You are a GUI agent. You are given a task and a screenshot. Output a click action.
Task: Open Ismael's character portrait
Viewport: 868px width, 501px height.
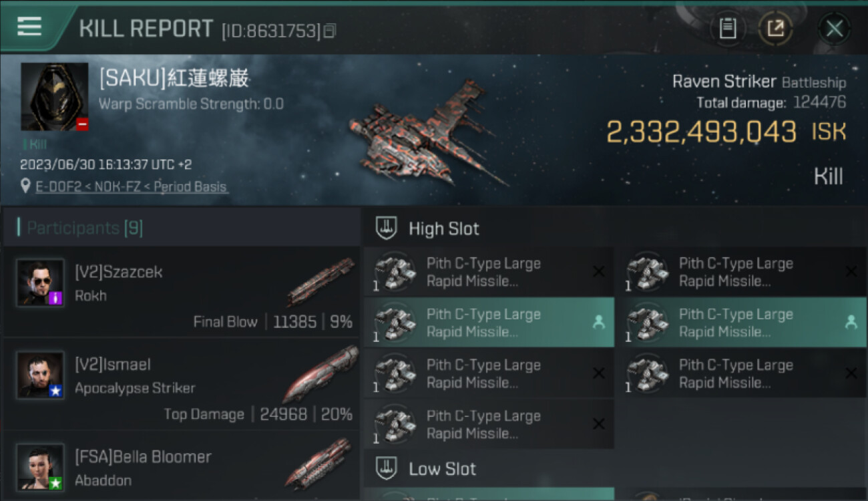41,375
